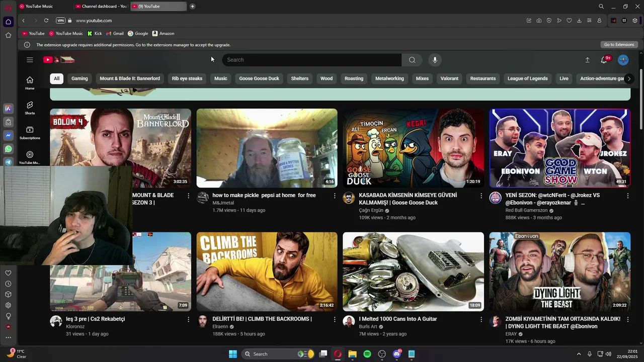Open Messenger in Opera sidebar

pos(8,136)
